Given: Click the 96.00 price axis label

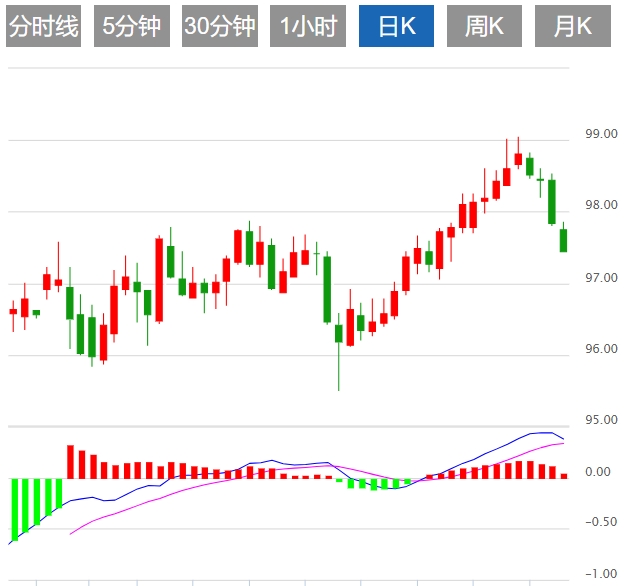Looking at the screenshot, I should [x=601, y=348].
